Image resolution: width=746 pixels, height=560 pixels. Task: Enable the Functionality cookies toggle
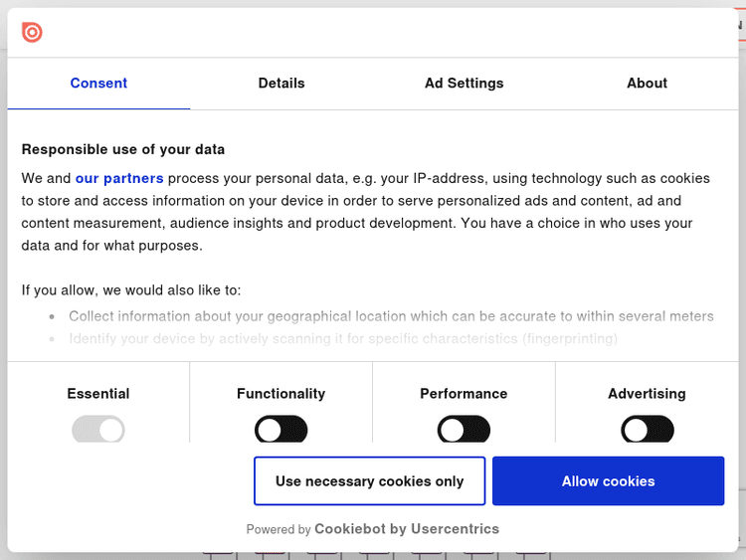(281, 430)
